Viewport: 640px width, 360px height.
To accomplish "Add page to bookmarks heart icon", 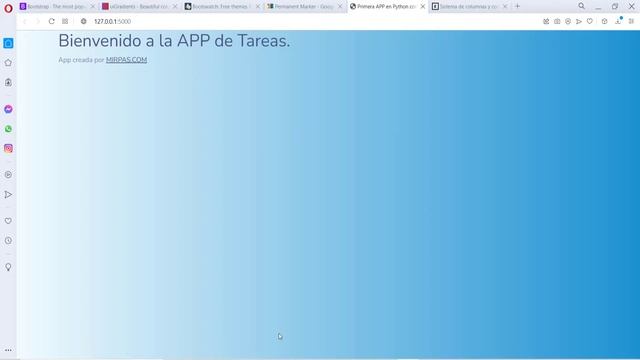I will coord(590,21).
